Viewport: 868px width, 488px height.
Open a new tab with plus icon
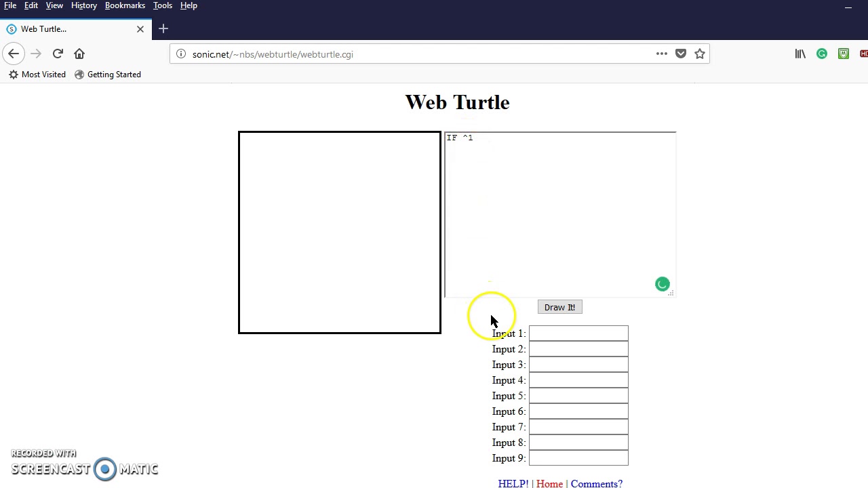(163, 28)
